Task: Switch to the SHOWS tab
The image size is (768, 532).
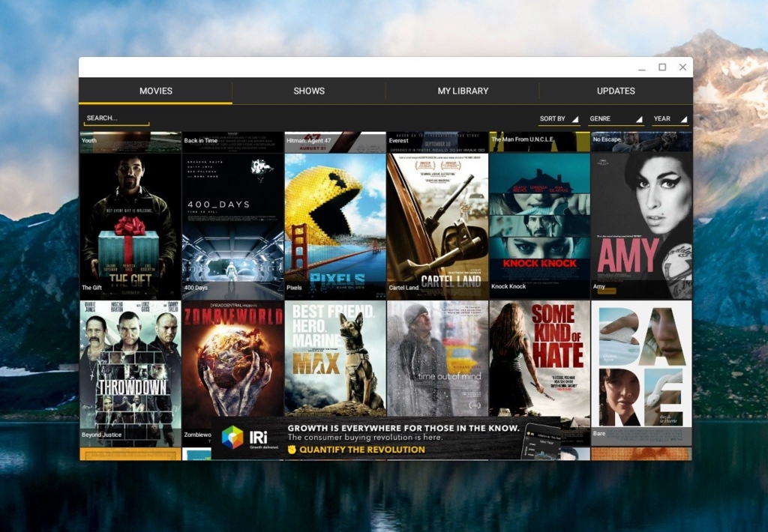Action: click(x=308, y=91)
